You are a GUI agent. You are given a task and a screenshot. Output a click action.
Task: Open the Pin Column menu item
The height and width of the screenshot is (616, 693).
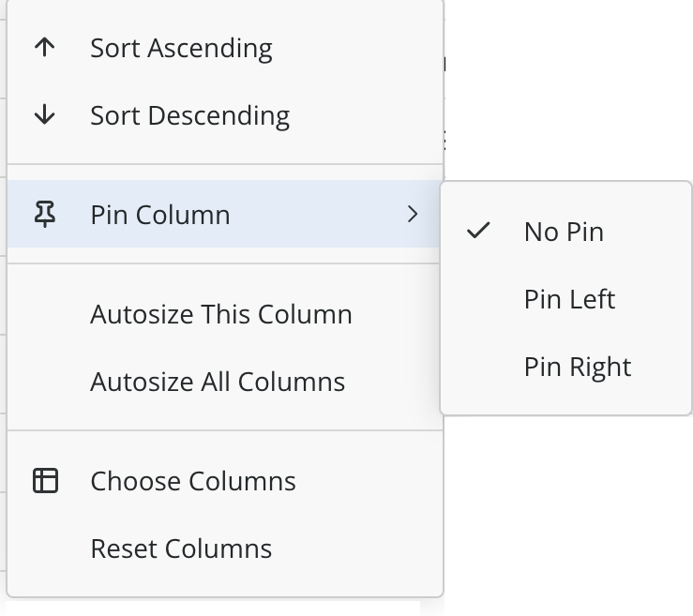tap(160, 215)
